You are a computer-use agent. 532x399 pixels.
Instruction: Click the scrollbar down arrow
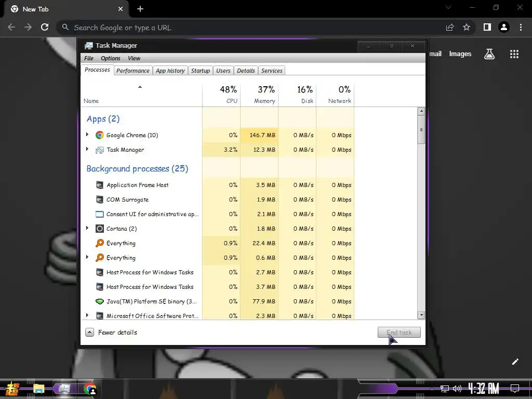tap(421, 315)
